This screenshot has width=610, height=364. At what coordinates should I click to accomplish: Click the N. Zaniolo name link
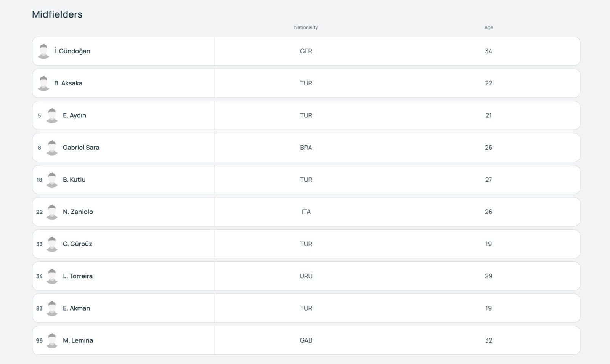pos(78,212)
